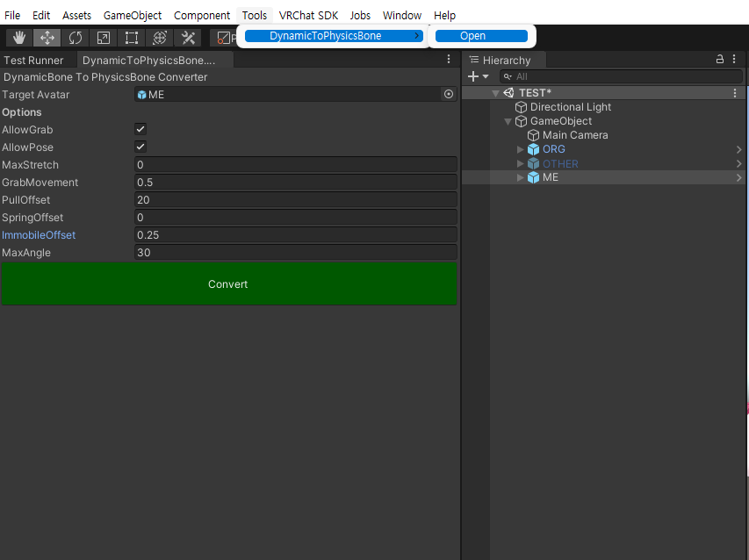The image size is (749, 560).
Task: Click the GameObject cube icon in Hierarchy
Action: click(522, 121)
